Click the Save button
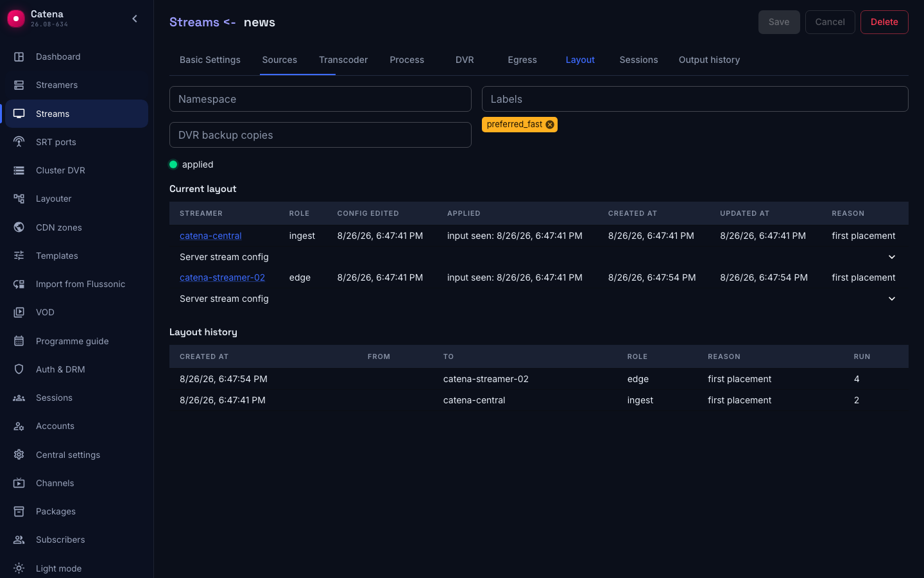Screen dimensions: 924x578 coord(779,22)
